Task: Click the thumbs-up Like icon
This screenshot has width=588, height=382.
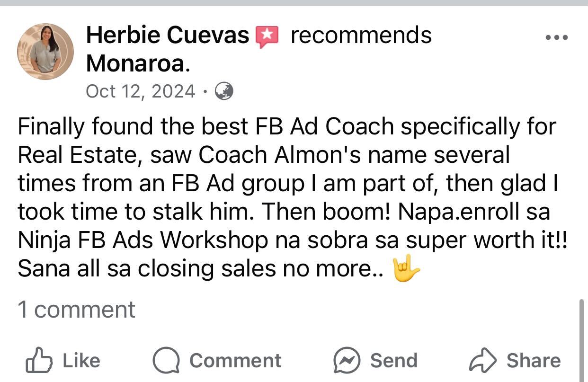Action: [x=38, y=360]
